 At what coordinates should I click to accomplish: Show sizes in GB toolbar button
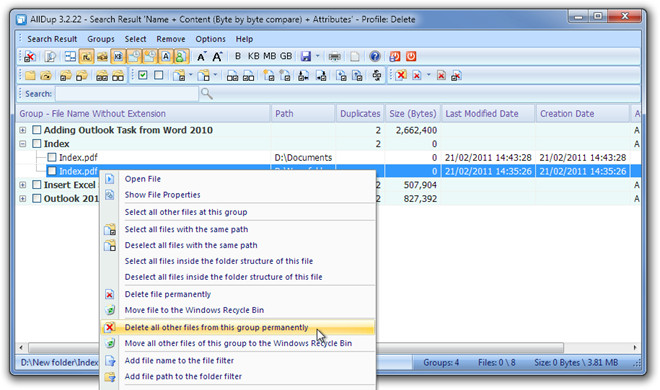286,56
